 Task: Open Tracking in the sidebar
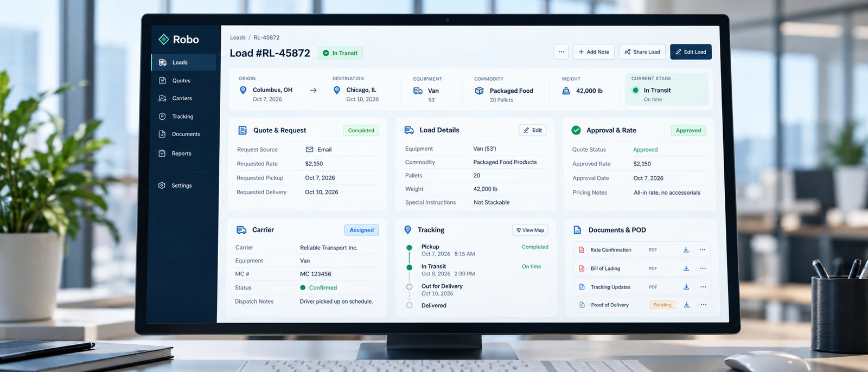coord(183,117)
